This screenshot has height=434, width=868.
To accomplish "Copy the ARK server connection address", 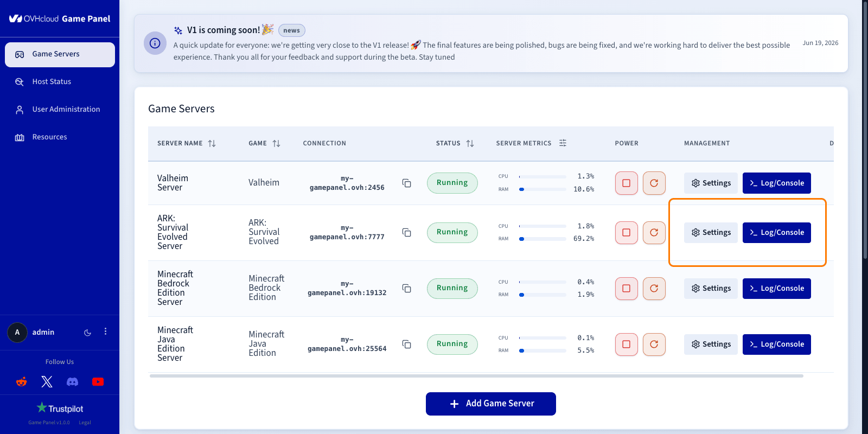I will click(406, 232).
